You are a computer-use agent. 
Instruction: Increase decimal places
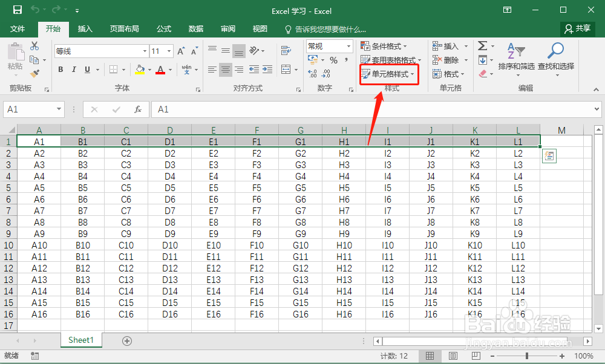coord(313,73)
